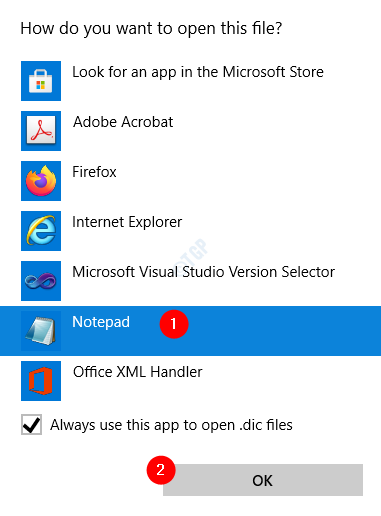Pick the 'Internet Explorer' text entry
Viewport: 381px width, 516px height.
click(x=127, y=222)
